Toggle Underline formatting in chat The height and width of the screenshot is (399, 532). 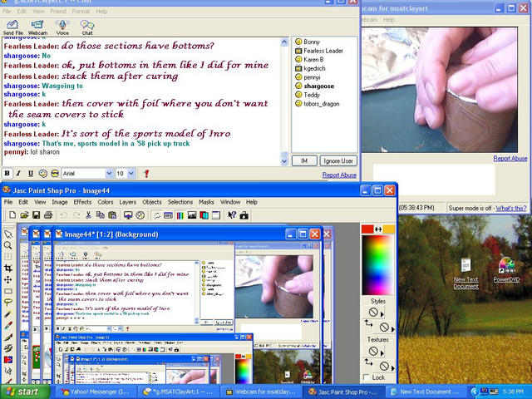[31, 174]
